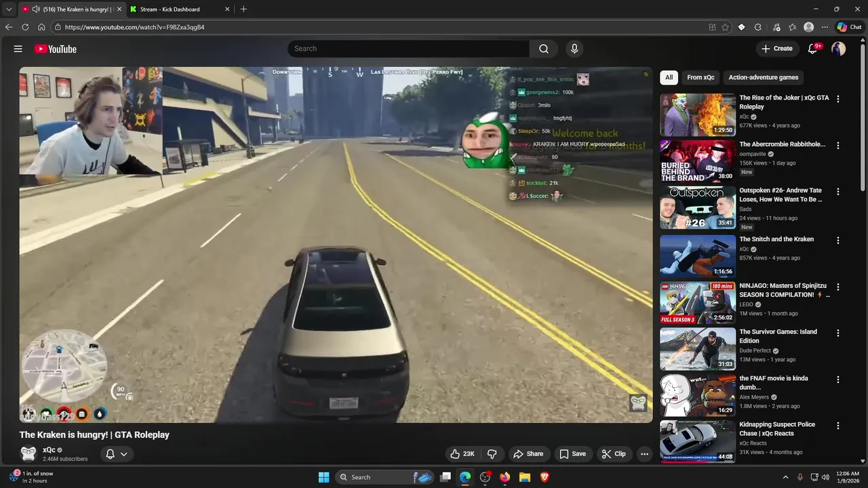Open File Explorer from the taskbar

tap(524, 477)
